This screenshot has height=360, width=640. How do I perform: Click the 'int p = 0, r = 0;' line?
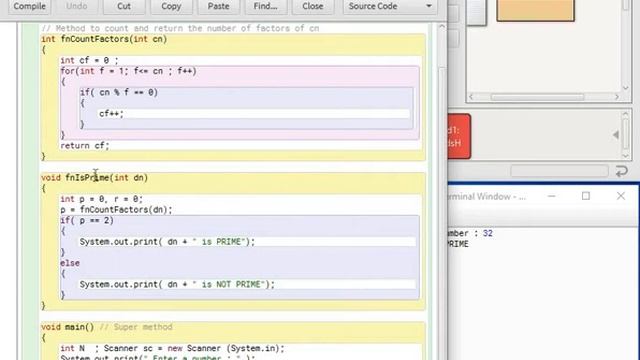pos(102,199)
